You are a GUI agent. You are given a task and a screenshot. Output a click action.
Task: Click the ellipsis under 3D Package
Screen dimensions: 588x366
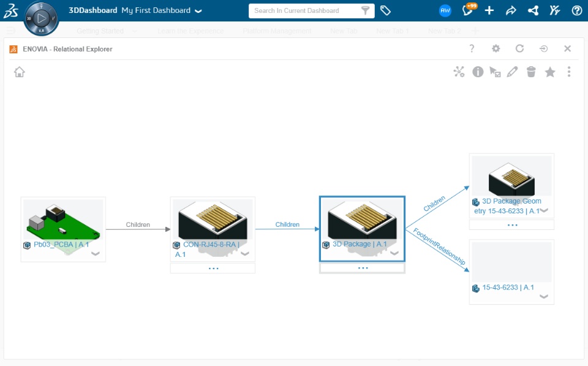362,268
